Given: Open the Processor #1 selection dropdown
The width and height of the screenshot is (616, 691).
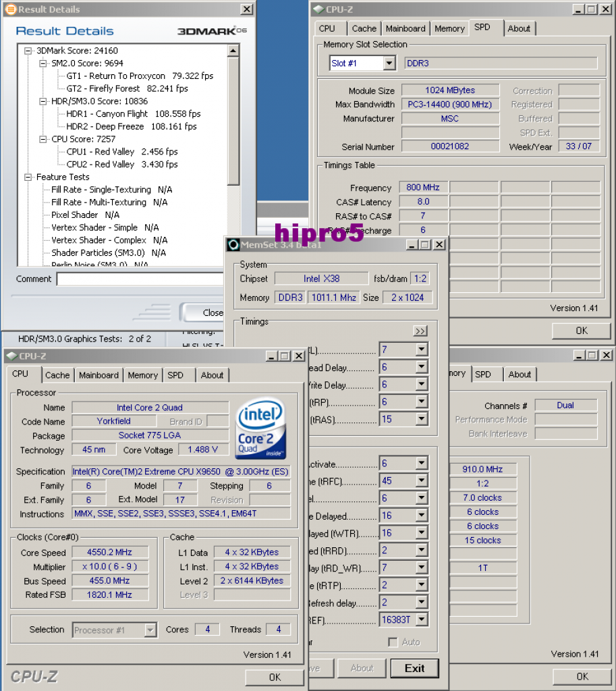Looking at the screenshot, I should pyautogui.click(x=150, y=630).
